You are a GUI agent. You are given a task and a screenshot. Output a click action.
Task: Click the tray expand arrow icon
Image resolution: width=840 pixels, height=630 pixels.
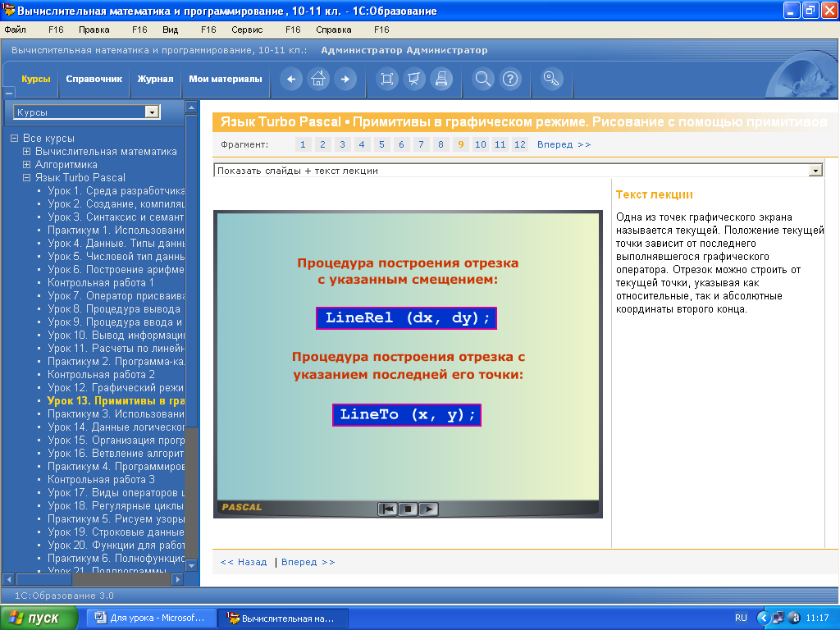(763, 618)
